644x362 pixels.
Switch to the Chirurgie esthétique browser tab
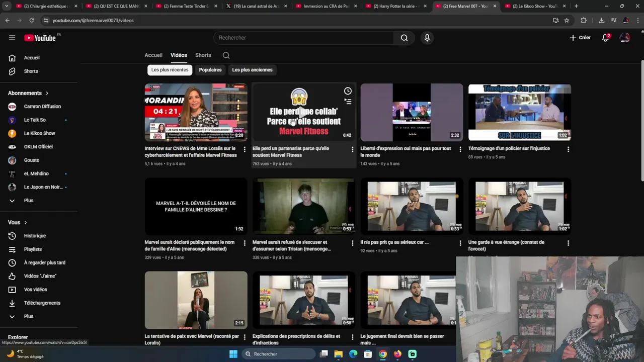[47, 6]
